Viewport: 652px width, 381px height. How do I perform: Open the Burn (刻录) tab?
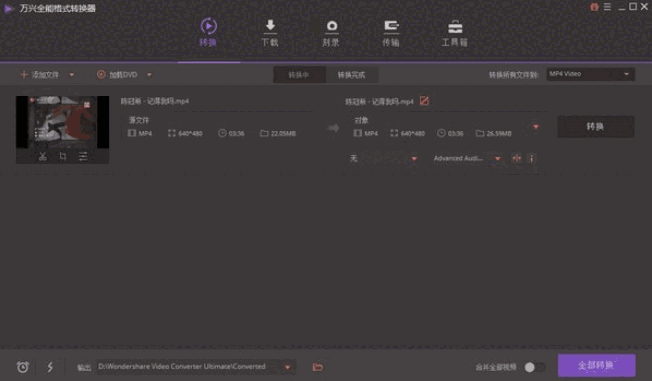(331, 32)
